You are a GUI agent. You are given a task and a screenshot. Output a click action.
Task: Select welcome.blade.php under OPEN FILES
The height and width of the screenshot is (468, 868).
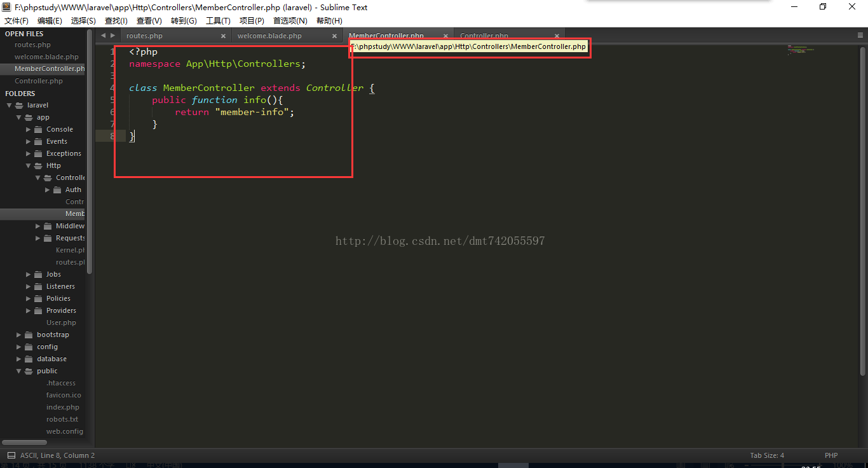pos(46,57)
